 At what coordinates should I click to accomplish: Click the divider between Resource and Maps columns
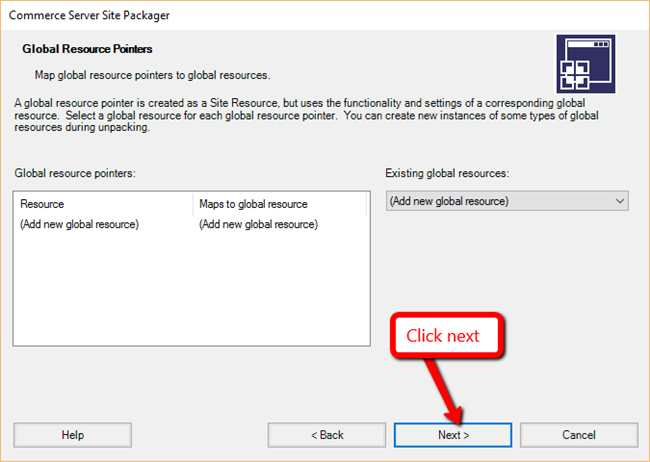[193, 204]
